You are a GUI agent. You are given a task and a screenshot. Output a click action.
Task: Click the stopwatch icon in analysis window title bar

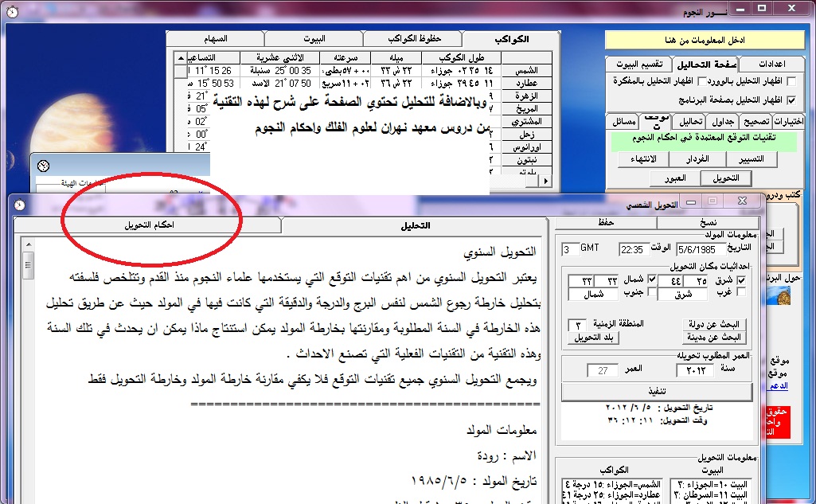[x=19, y=205]
